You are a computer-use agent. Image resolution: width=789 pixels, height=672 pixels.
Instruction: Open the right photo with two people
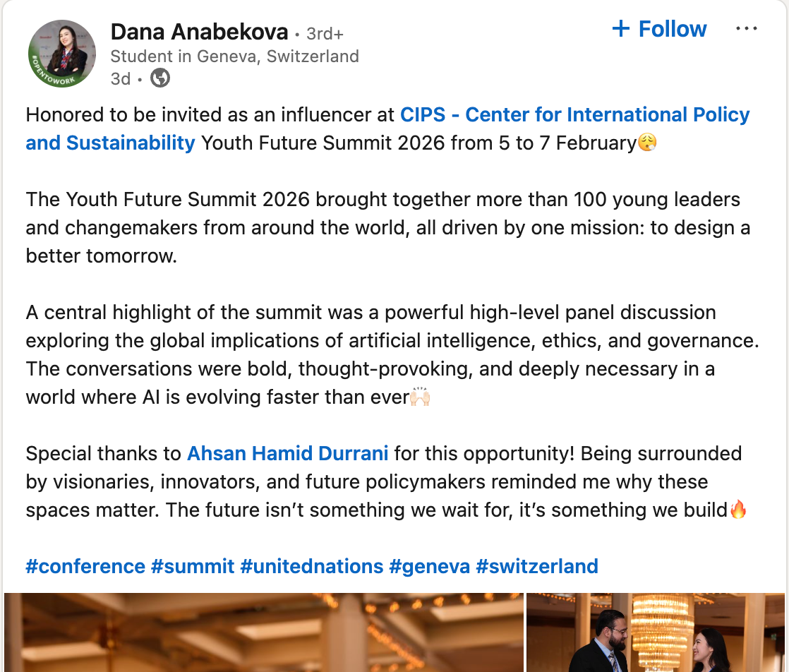[x=656, y=632]
